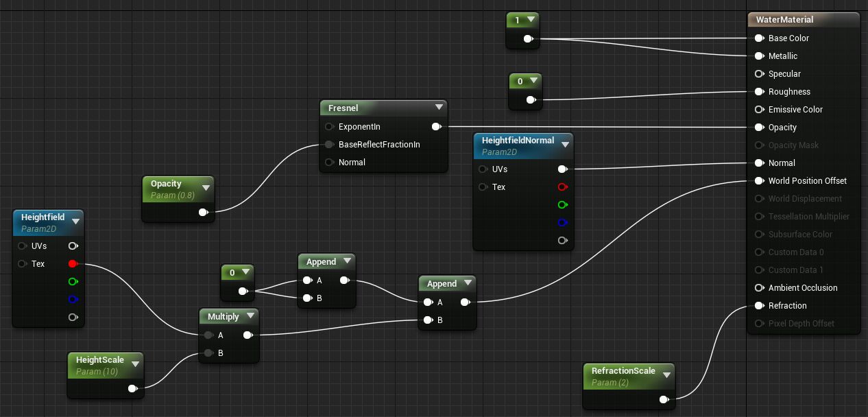Screen dimensions: 868x417
Task: Select the Heightfield node title bar
Action: click(43, 217)
